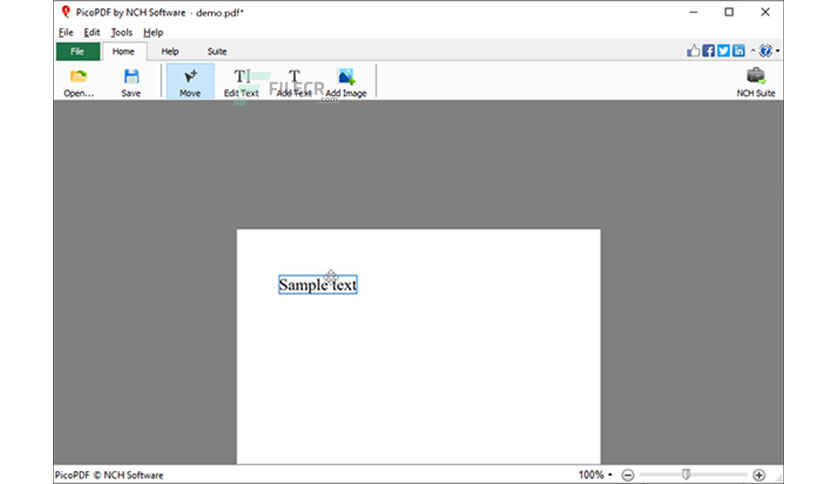Share via the Twitter icon
The image size is (836, 484).
tap(723, 51)
